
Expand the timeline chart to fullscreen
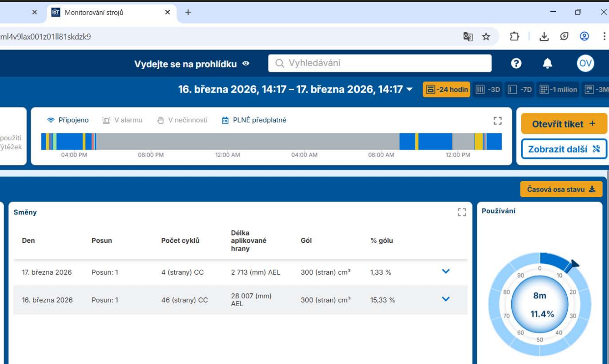click(498, 121)
